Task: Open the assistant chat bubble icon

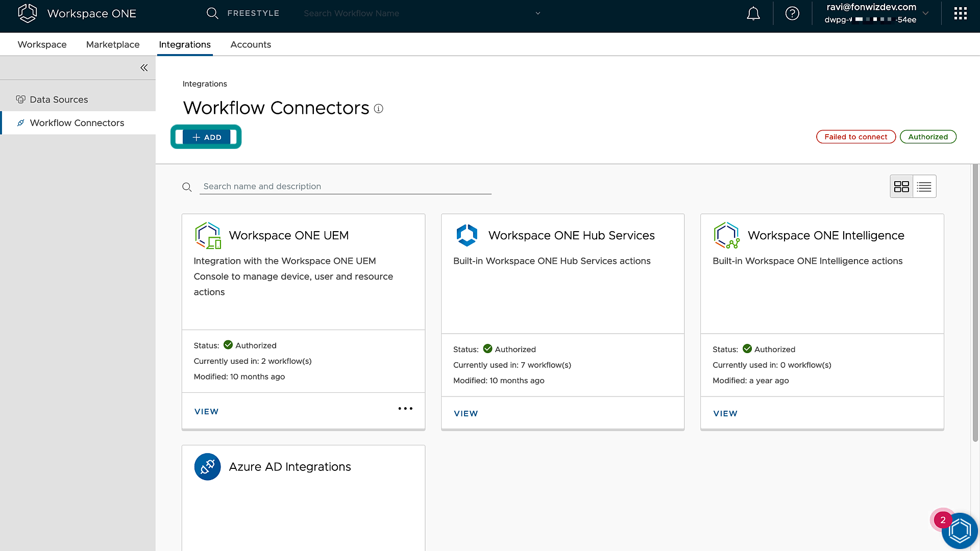Action: 959,531
